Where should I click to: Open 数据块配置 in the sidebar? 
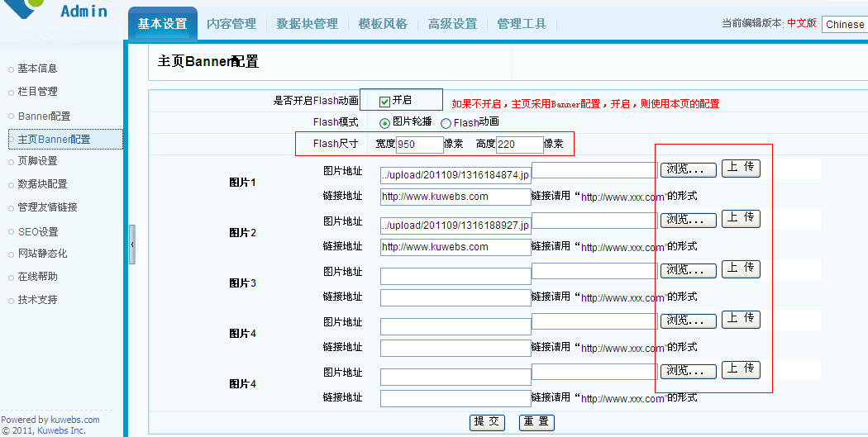[x=42, y=184]
